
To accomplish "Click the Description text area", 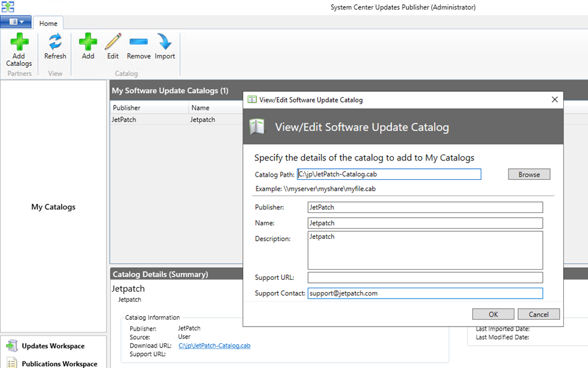I will [x=425, y=250].
